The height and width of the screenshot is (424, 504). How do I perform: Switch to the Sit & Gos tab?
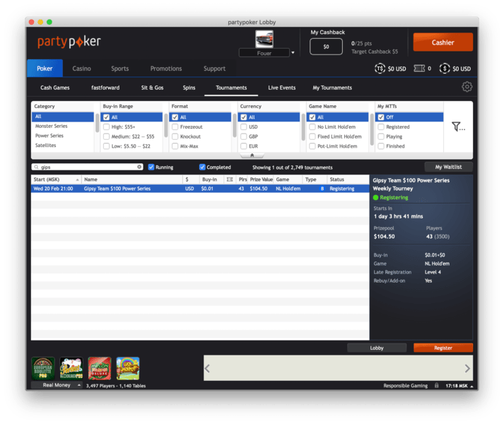[152, 88]
